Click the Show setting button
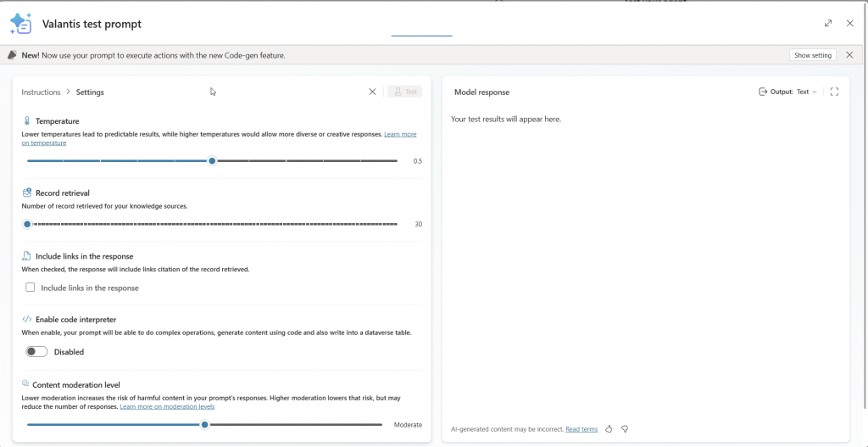Screen dimensions: 868x447 812,55
